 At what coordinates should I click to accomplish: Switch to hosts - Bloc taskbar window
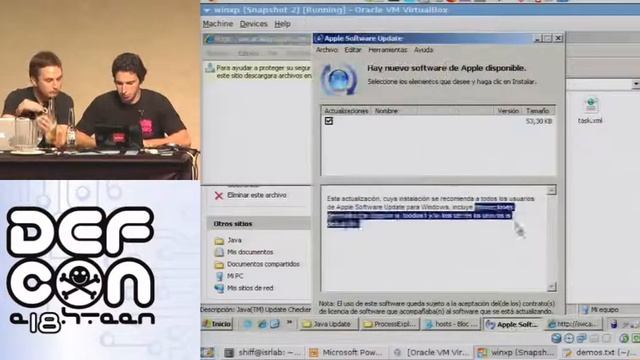click(x=451, y=324)
